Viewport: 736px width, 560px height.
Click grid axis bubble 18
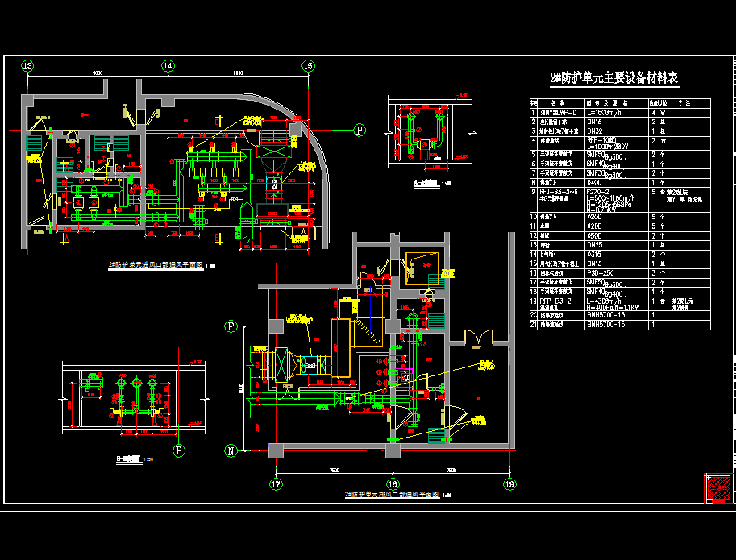[393, 484]
